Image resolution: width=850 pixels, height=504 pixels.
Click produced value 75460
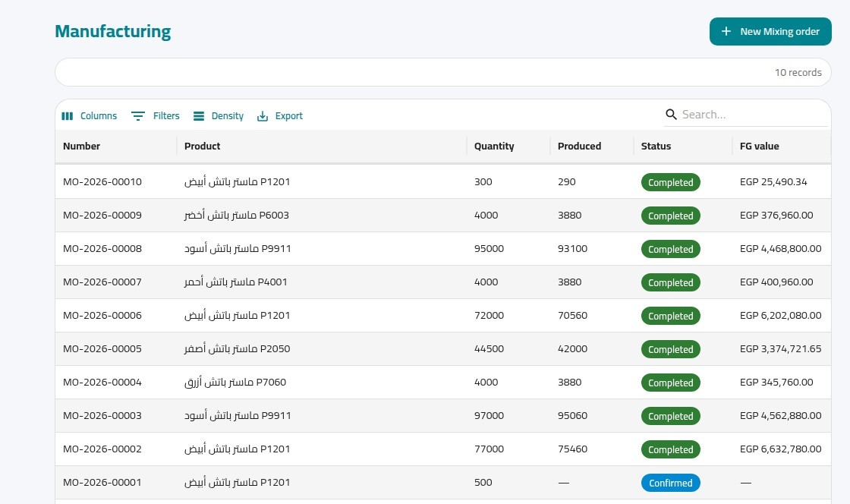[572, 449]
